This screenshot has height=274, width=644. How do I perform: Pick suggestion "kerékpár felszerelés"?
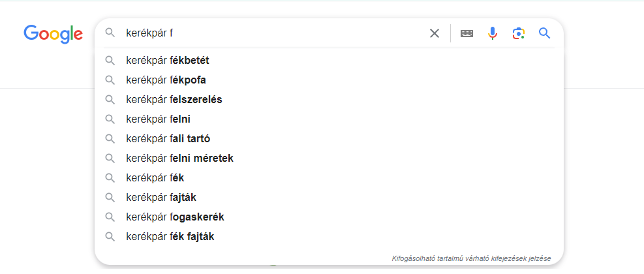tap(174, 100)
